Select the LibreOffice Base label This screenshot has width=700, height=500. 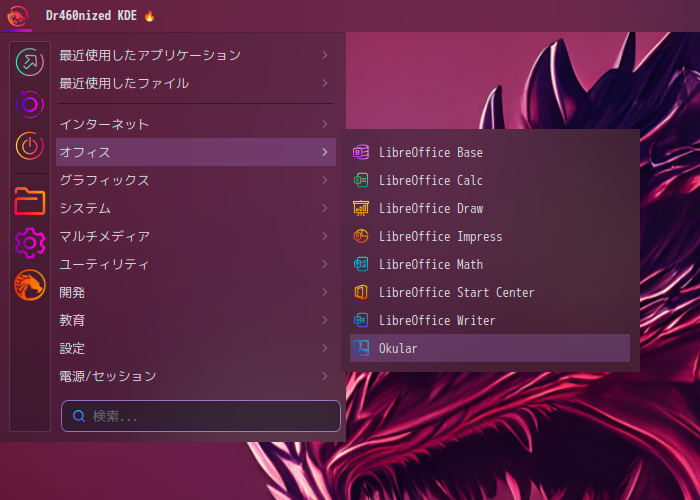point(431,152)
